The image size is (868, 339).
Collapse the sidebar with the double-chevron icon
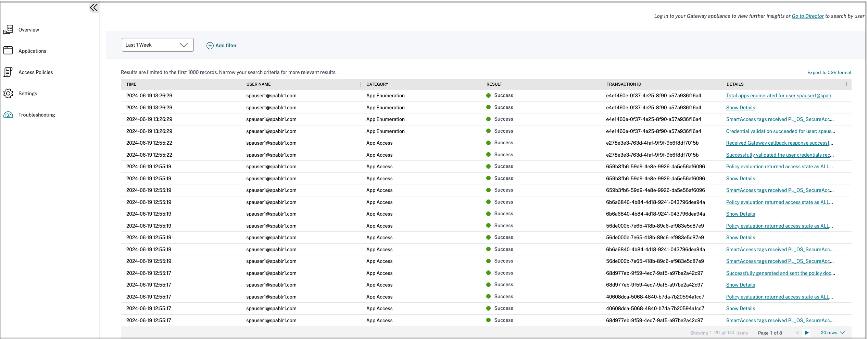pos(94,8)
